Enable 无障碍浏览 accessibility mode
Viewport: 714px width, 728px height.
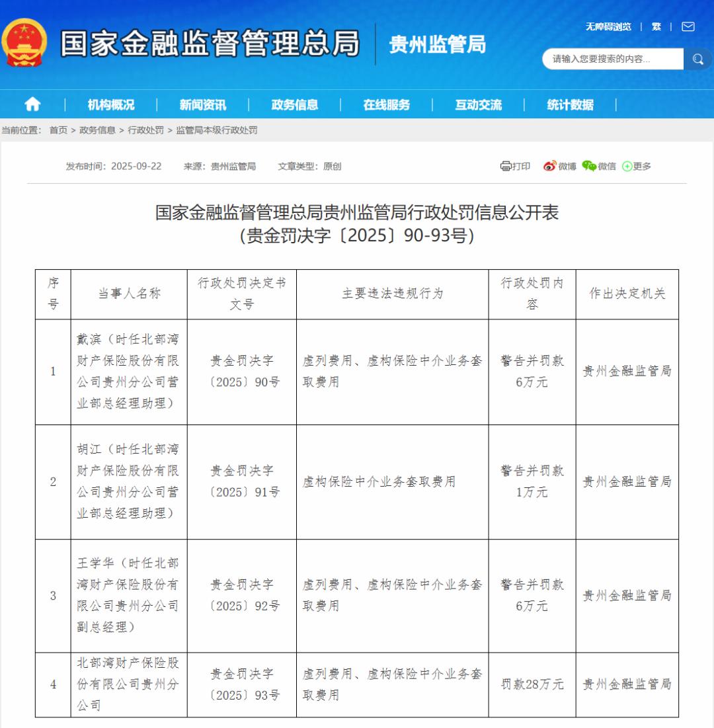point(608,26)
